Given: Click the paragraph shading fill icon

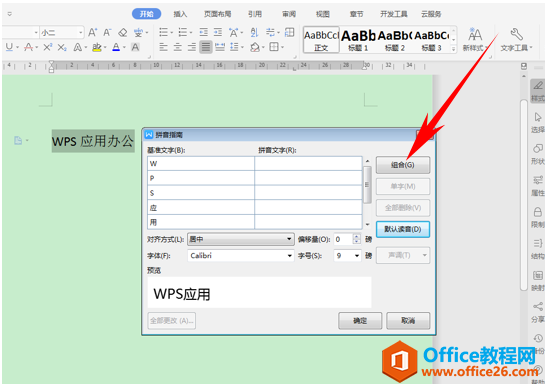Looking at the screenshot, I should pyautogui.click(x=255, y=47).
